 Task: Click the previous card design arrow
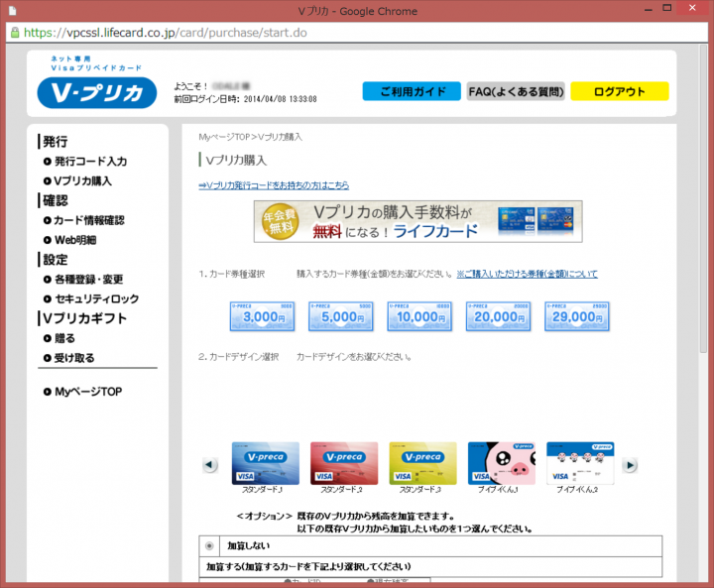[x=209, y=465]
